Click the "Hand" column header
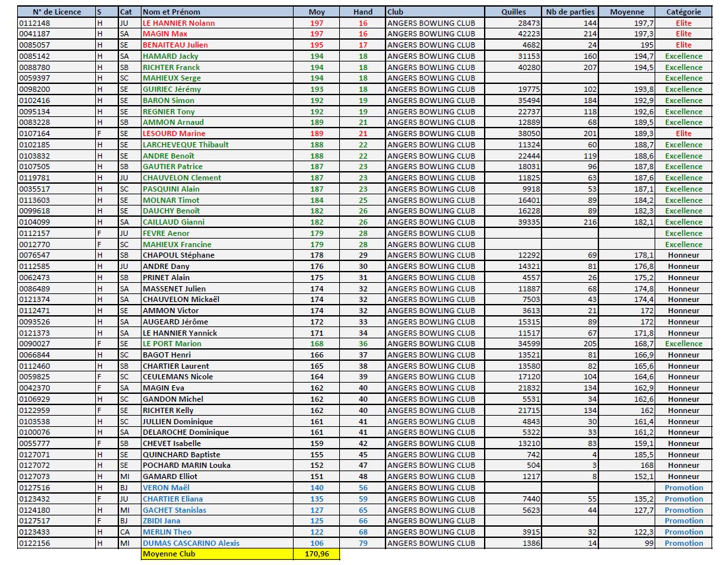Screen dimensions: 728x565 [x=363, y=12]
